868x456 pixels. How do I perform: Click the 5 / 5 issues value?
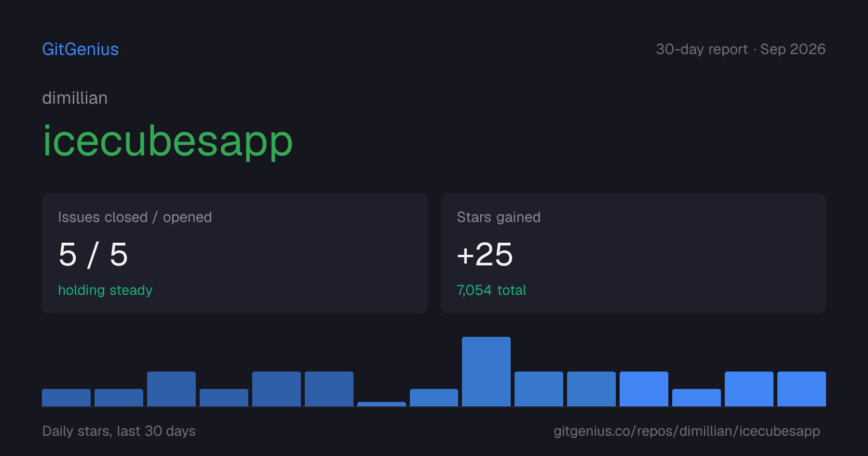coord(93,254)
